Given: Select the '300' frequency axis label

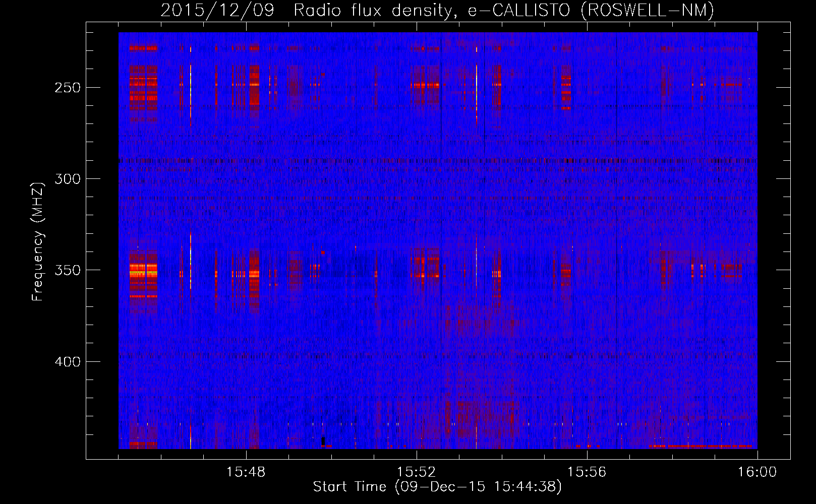Looking at the screenshot, I should pyautogui.click(x=68, y=179).
